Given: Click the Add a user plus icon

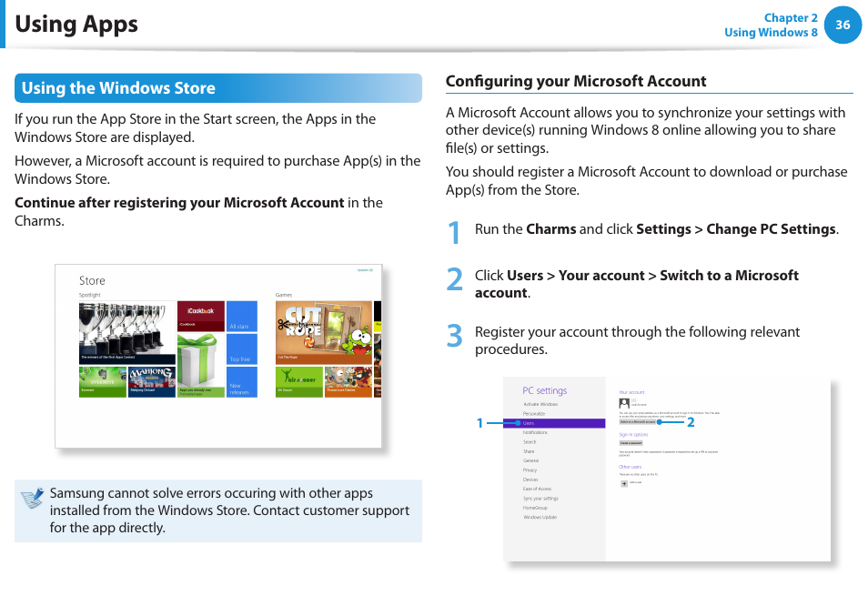Looking at the screenshot, I should click(x=624, y=483).
